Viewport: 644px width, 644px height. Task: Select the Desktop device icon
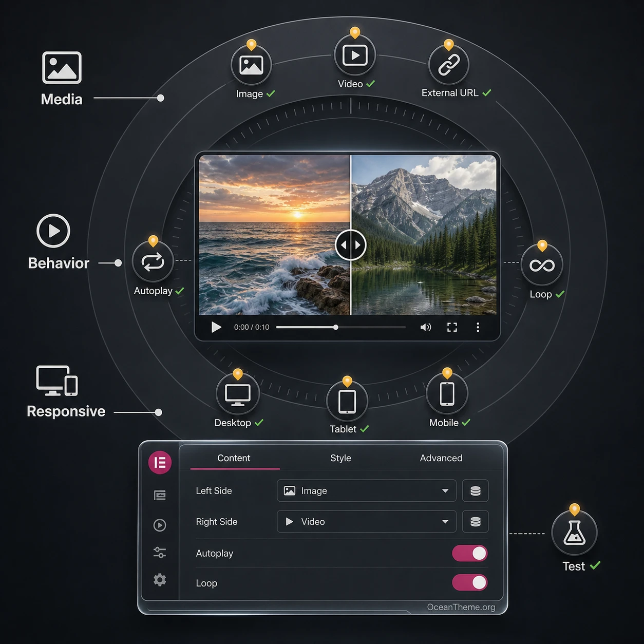(x=237, y=394)
